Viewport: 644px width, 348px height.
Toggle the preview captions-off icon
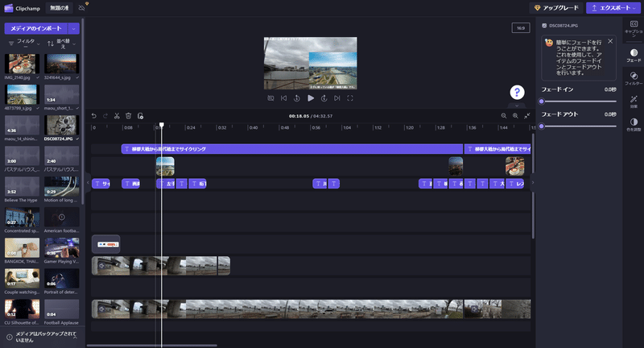(x=270, y=98)
